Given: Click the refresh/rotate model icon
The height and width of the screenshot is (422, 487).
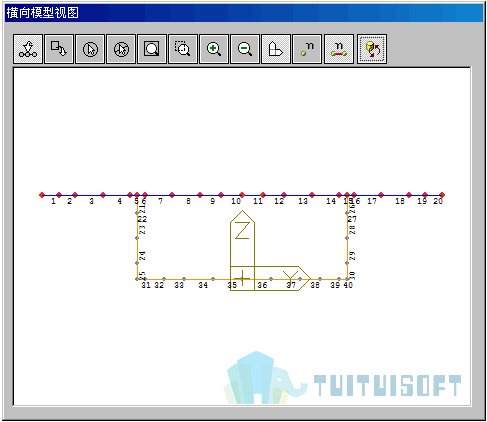Looking at the screenshot, I should pos(372,49).
